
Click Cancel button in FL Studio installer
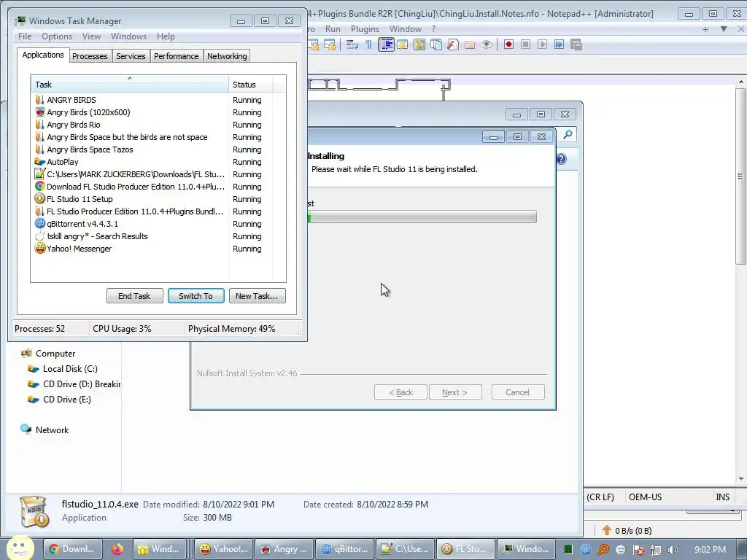pos(518,392)
